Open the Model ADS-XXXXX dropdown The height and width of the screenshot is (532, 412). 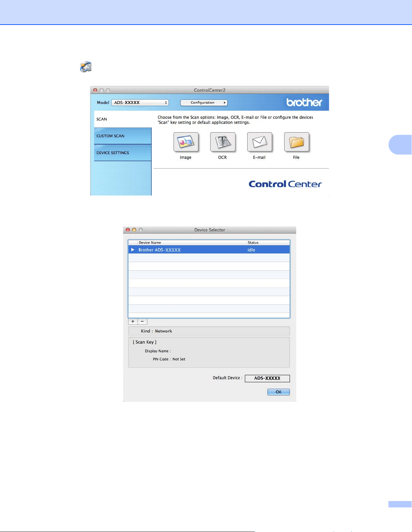pyautogui.click(x=140, y=103)
